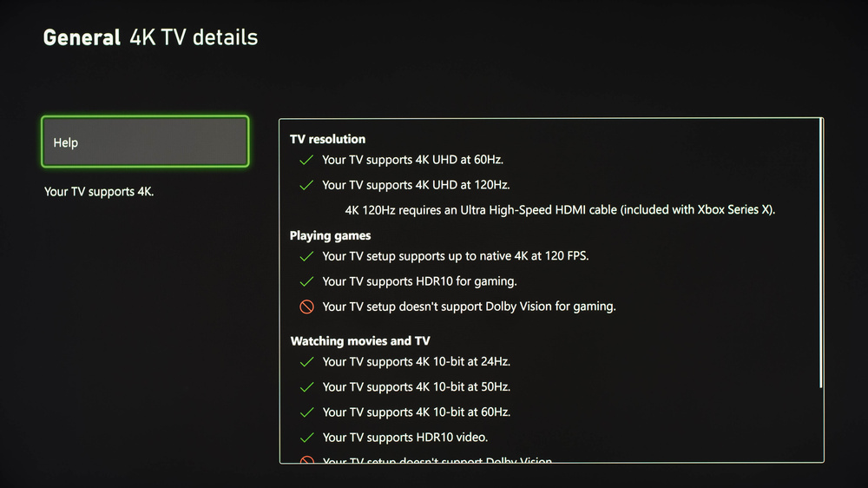Click the Playing games section heading
This screenshot has height=488, width=868.
click(330, 235)
